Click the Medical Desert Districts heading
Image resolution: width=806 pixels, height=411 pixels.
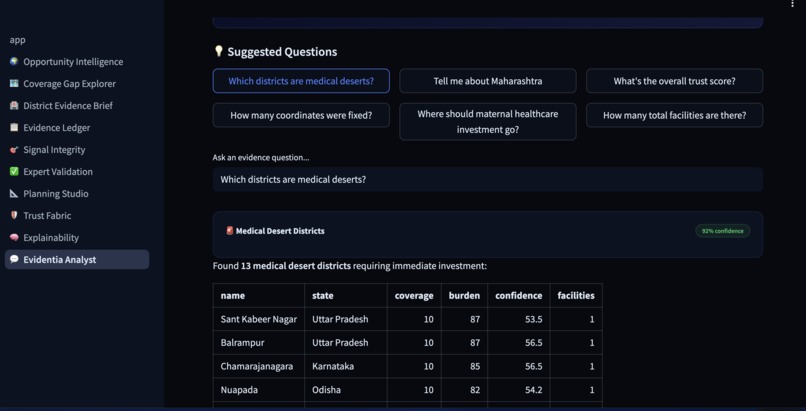point(280,231)
